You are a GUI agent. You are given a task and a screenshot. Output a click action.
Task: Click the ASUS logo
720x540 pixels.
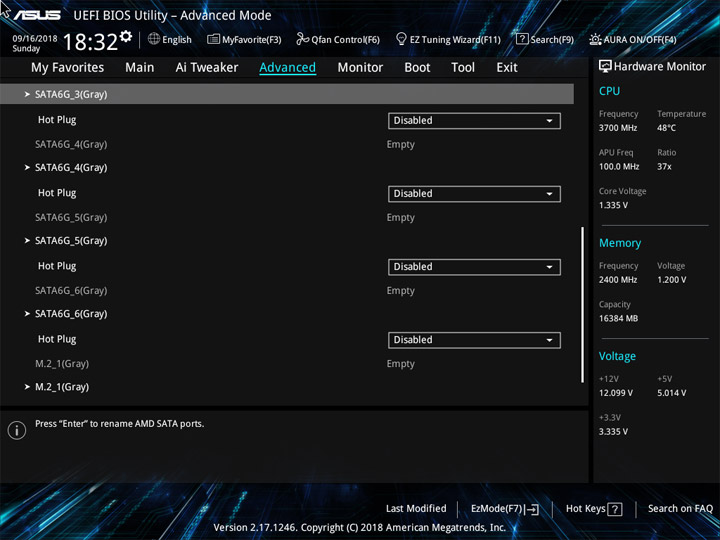(x=37, y=15)
